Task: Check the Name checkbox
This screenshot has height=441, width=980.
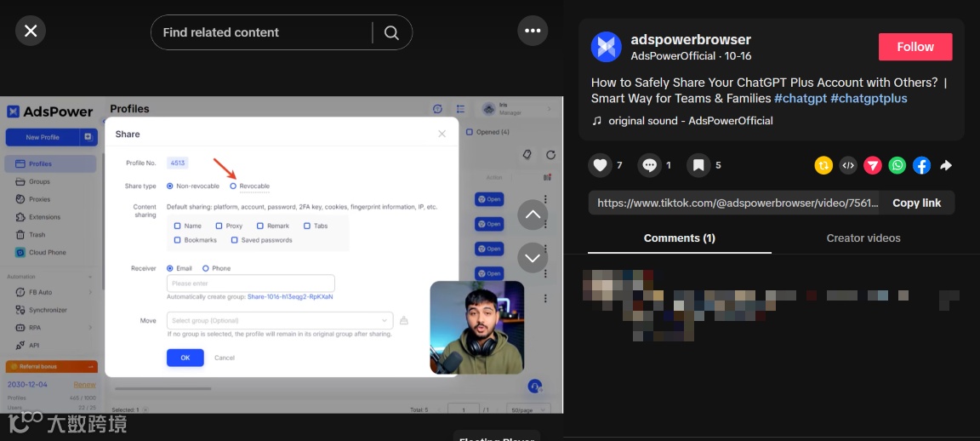Action: pos(178,226)
